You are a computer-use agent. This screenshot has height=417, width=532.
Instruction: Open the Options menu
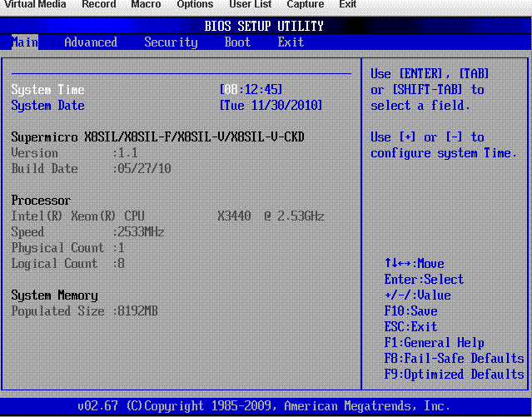pyautogui.click(x=195, y=4)
